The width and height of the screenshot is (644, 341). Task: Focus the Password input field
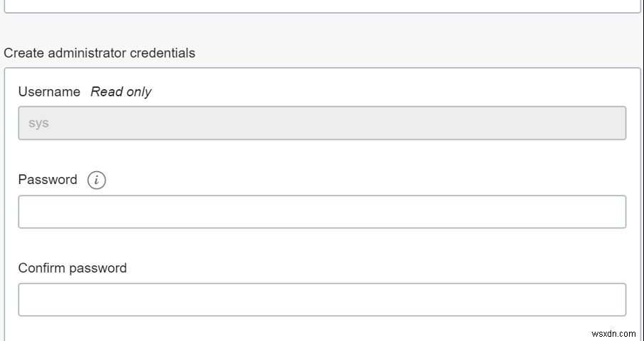[x=322, y=212]
